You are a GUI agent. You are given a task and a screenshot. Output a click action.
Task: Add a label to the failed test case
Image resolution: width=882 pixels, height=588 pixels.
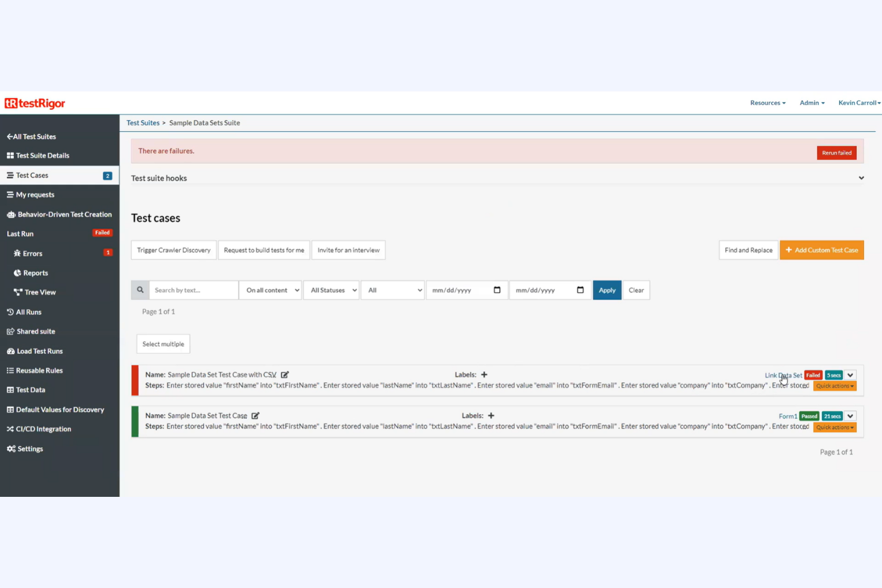[x=484, y=374]
